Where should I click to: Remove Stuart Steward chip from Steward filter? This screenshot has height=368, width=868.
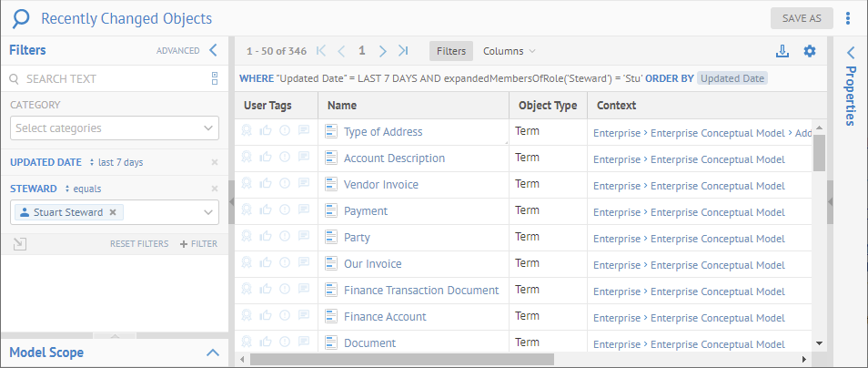point(113,212)
